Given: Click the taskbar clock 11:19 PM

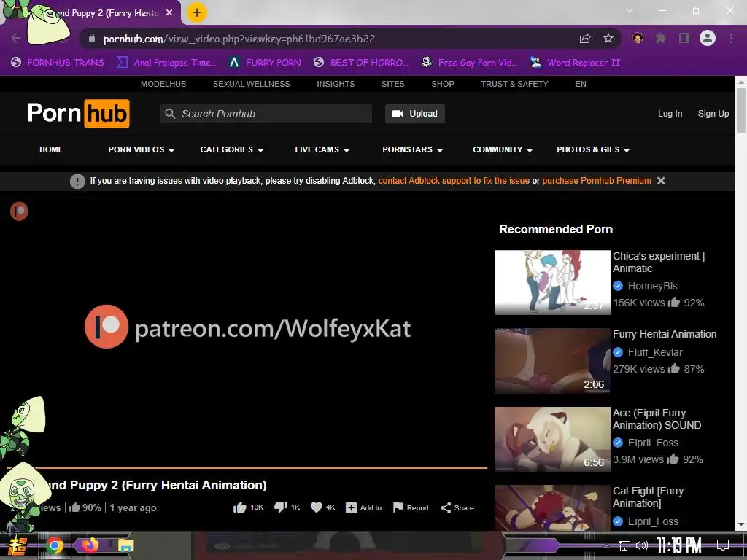Looking at the screenshot, I should click(679, 545).
